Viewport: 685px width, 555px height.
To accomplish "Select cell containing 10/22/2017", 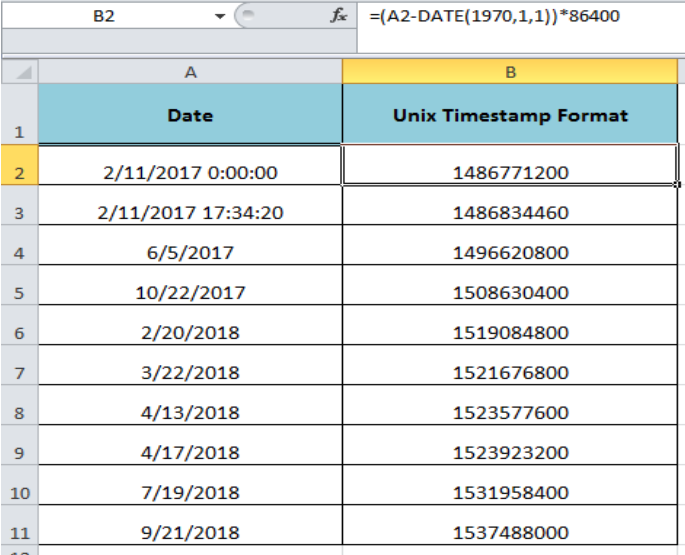I will pyautogui.click(x=190, y=285).
